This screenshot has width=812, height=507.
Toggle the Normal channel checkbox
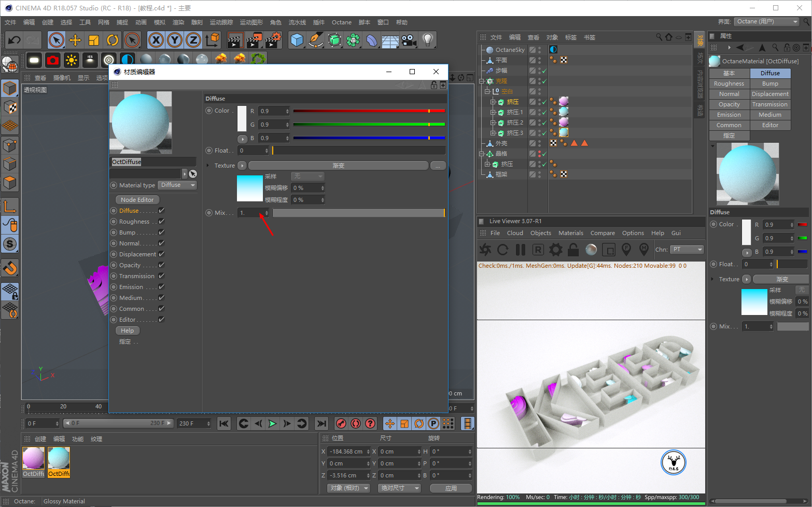point(161,243)
